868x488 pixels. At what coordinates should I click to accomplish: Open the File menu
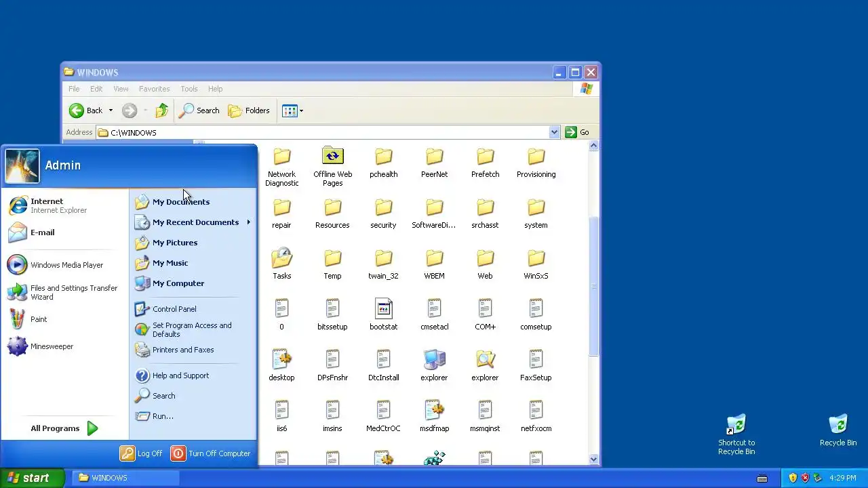[x=74, y=89]
